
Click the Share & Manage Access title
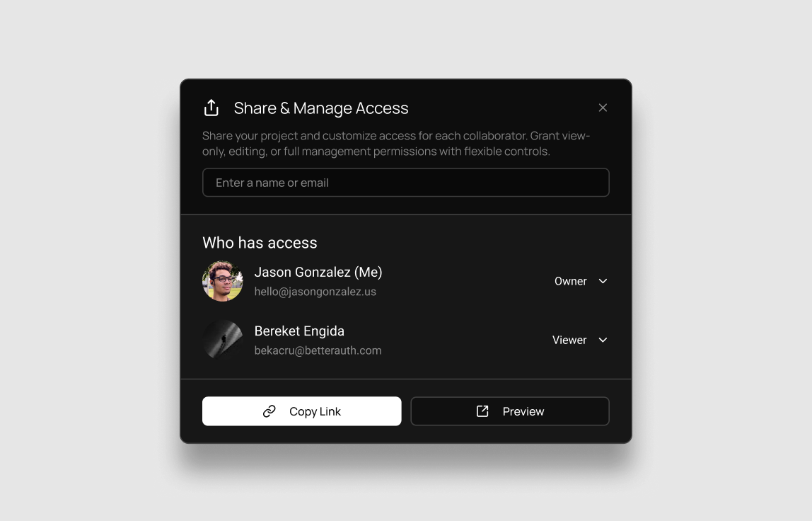(x=321, y=108)
